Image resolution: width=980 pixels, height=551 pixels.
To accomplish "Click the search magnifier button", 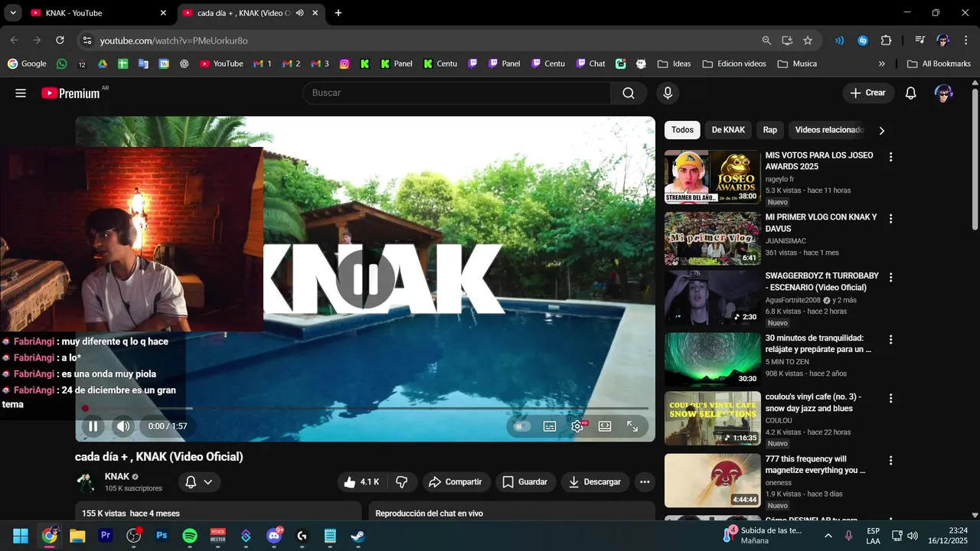I will point(629,93).
